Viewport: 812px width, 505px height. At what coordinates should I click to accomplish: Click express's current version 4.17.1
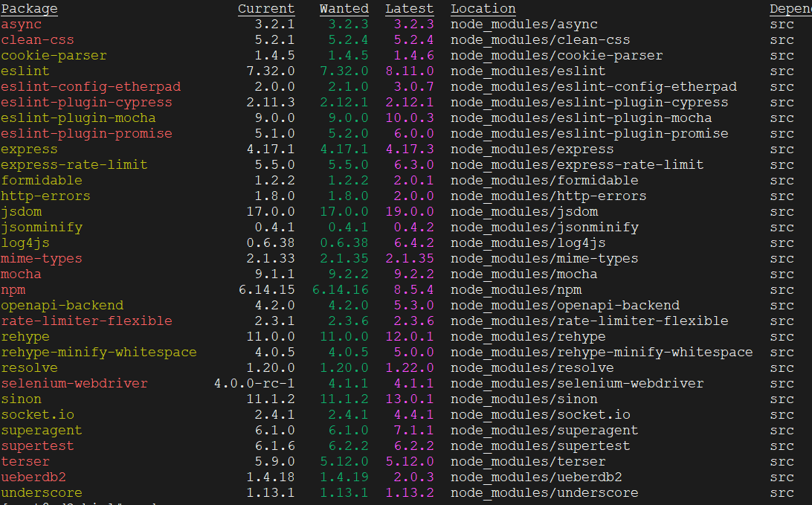(269, 149)
